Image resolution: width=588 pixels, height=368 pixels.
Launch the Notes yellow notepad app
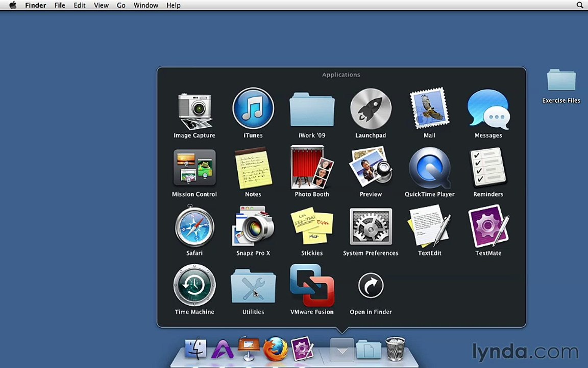tap(253, 168)
